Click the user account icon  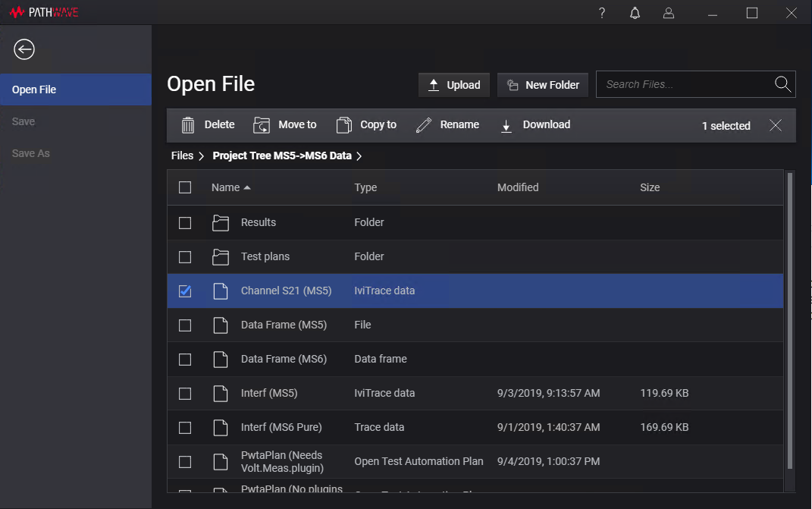668,13
